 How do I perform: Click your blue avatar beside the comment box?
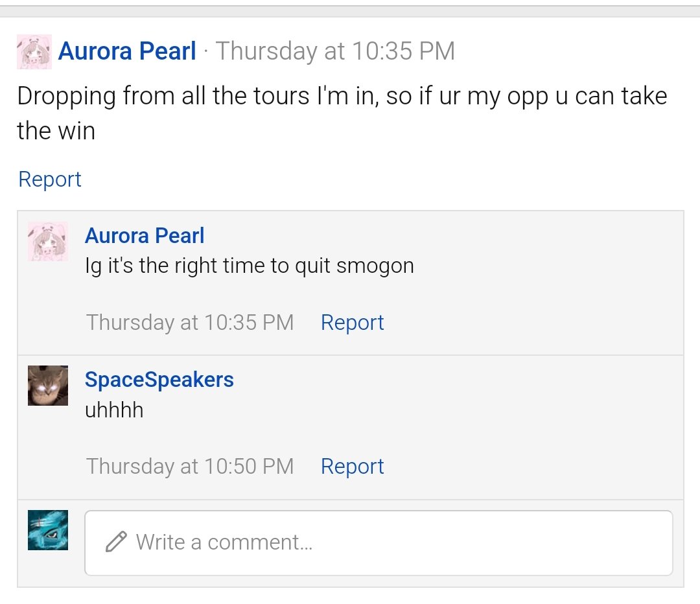click(x=48, y=530)
